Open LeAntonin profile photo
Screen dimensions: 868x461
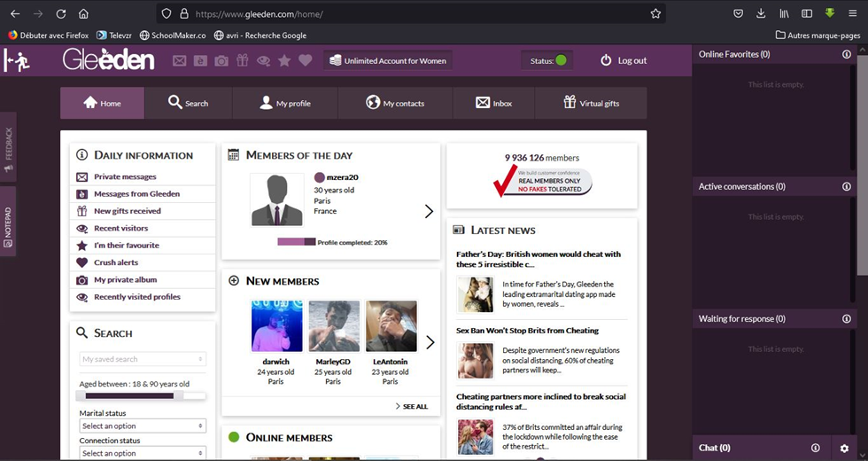391,326
